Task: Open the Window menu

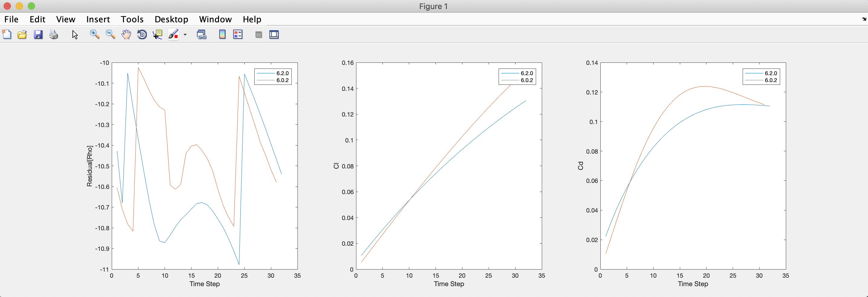Action: pos(215,19)
